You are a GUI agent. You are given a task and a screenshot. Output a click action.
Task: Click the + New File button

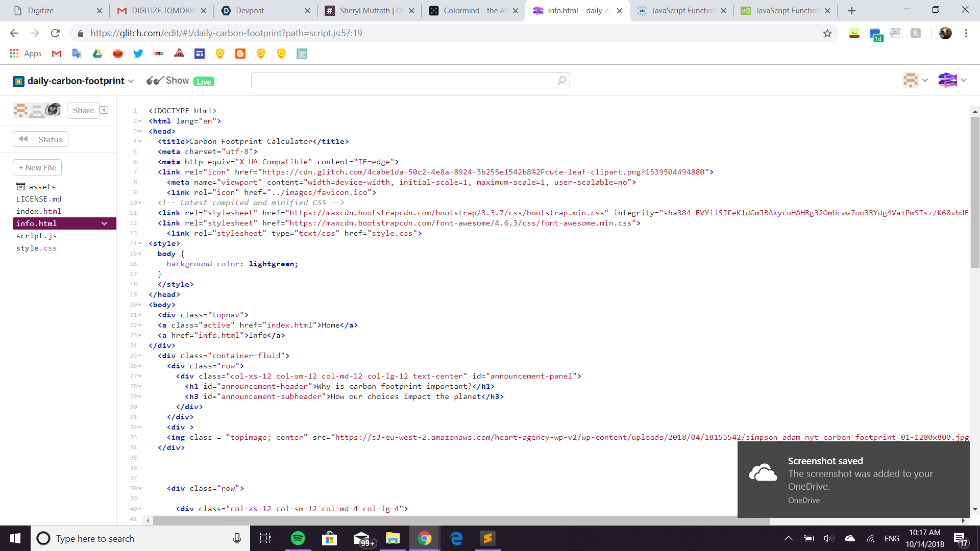point(37,167)
